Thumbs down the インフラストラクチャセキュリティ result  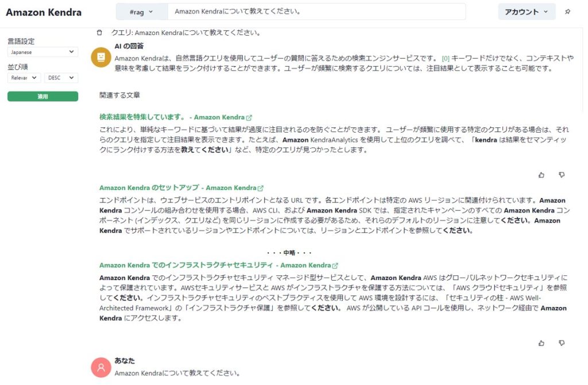(x=562, y=343)
